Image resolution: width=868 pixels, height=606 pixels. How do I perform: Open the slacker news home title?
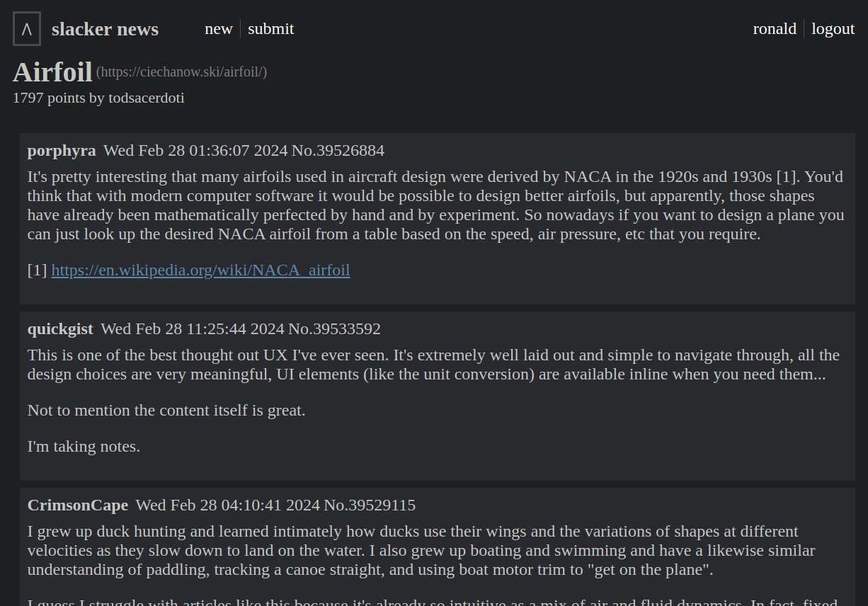(105, 29)
